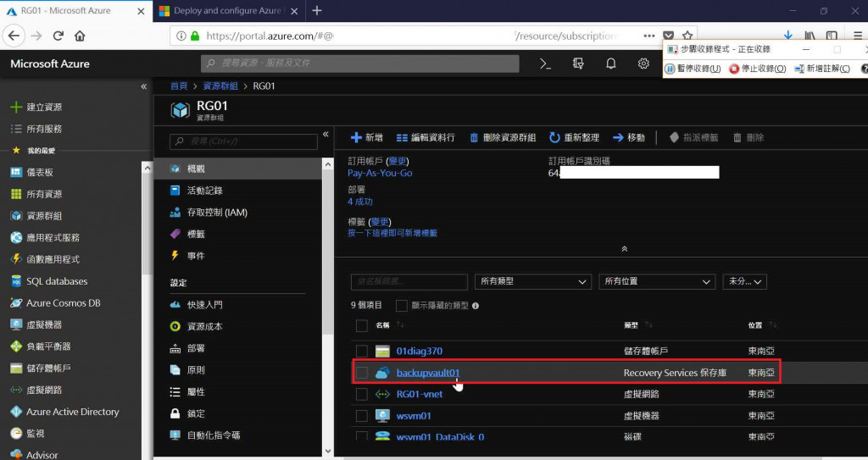Open the 4 成功 deployments link

click(359, 202)
